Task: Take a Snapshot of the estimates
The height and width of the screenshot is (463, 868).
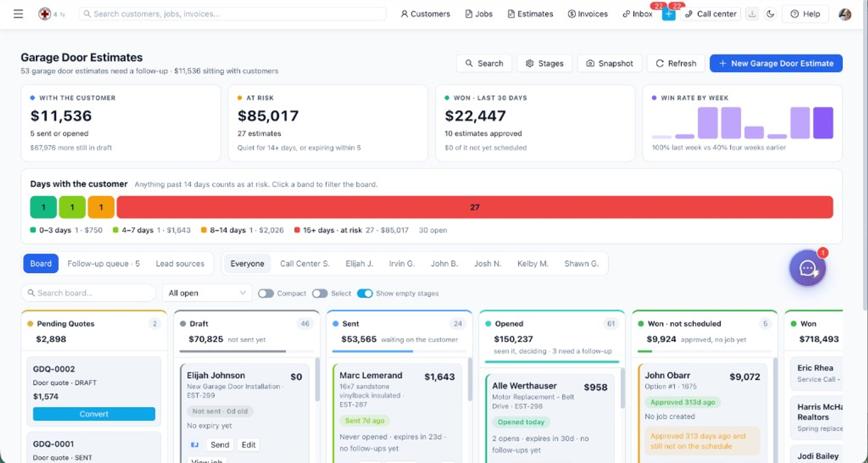Action: (x=610, y=63)
